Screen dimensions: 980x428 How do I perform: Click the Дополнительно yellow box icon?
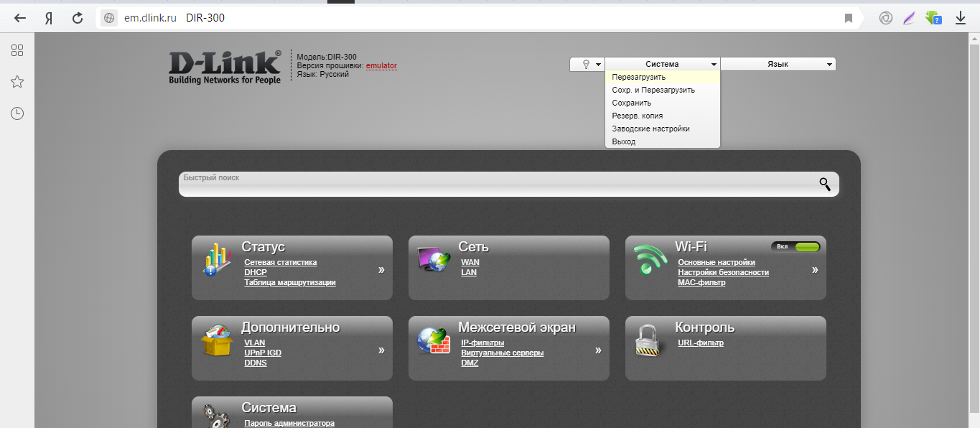216,340
